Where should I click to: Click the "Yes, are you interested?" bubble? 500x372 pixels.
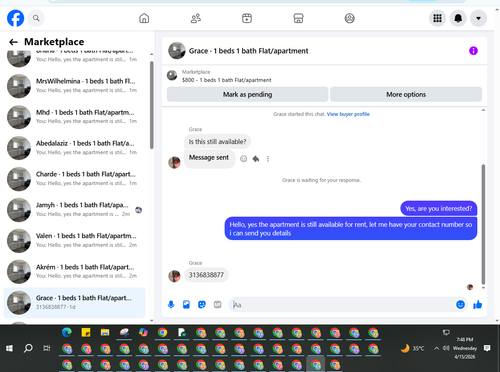tap(438, 208)
